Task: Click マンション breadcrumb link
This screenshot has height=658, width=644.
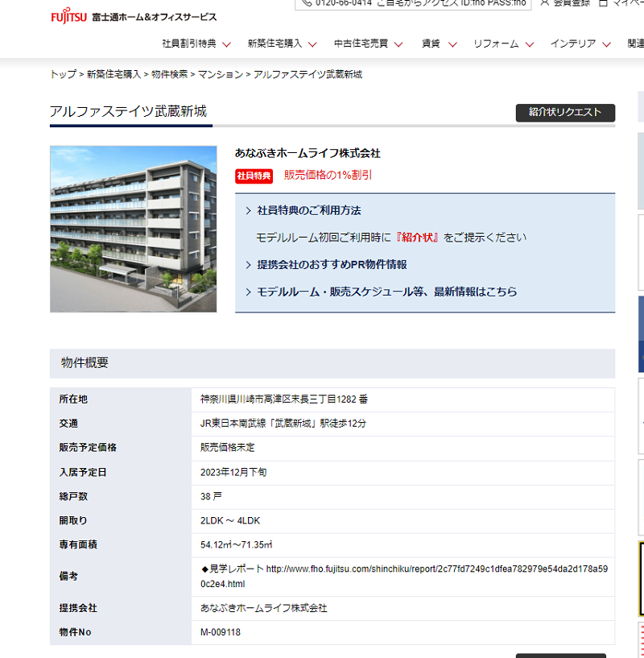Action: tap(221, 75)
